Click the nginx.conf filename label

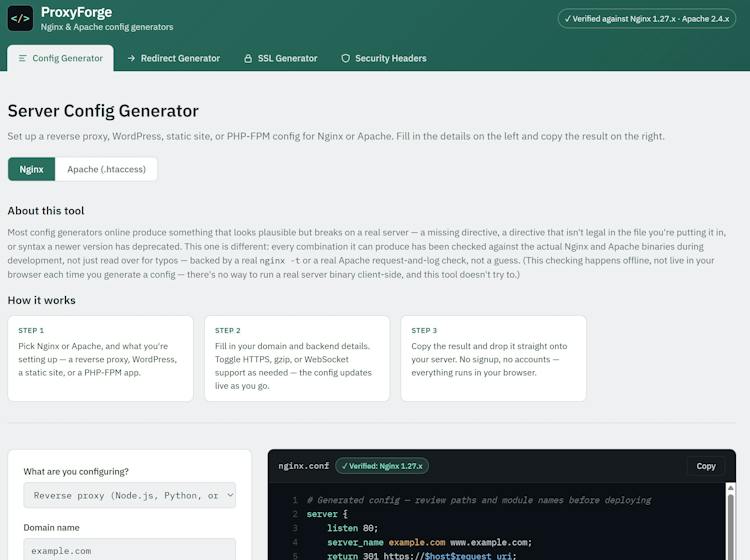click(304, 466)
